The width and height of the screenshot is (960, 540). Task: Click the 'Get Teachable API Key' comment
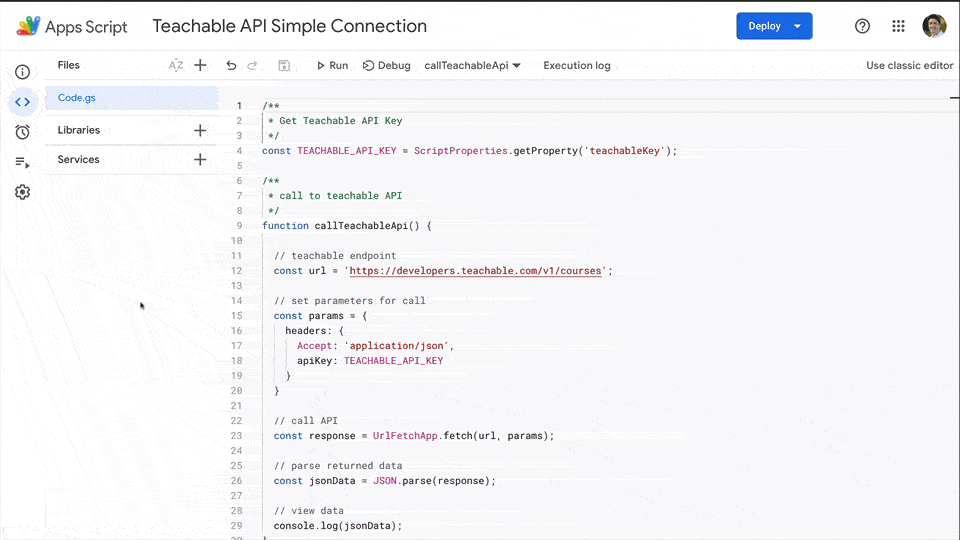click(340, 121)
